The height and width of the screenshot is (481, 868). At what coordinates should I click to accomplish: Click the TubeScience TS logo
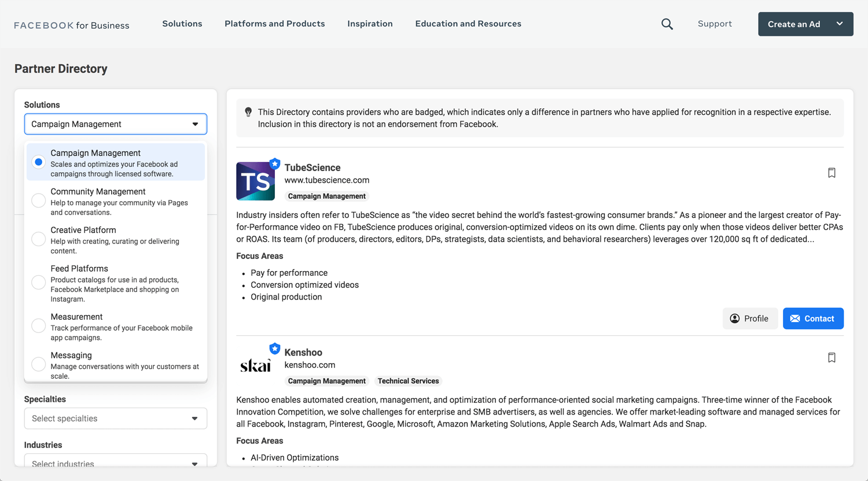[x=255, y=182]
